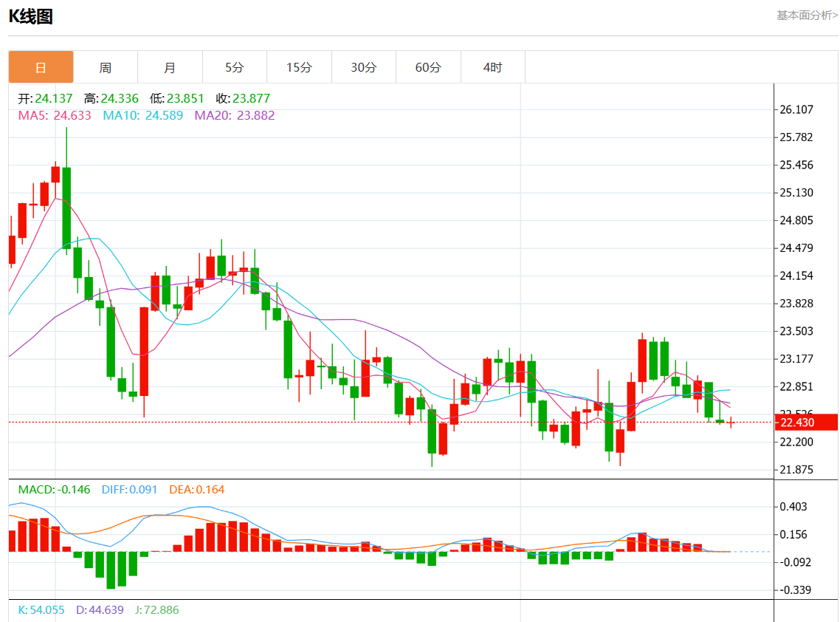This screenshot has width=840, height=622.
Task: Click the MA5 indicator label
Action: click(x=55, y=115)
